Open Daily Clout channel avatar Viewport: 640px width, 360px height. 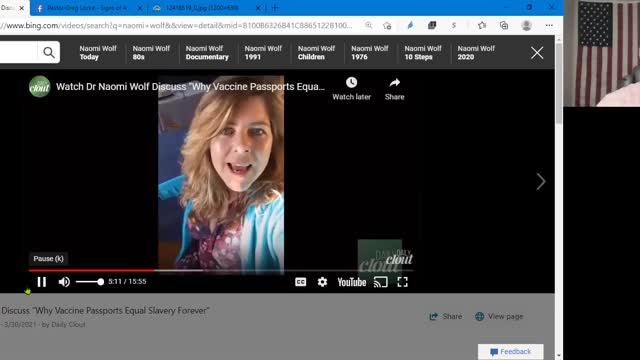coord(40,87)
